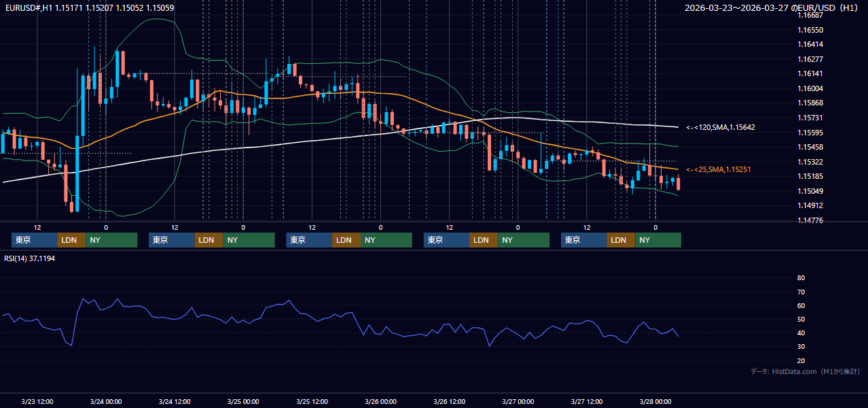Pick the 3/26 12:00 time axis label
The height and width of the screenshot is (408, 868).
click(x=449, y=401)
